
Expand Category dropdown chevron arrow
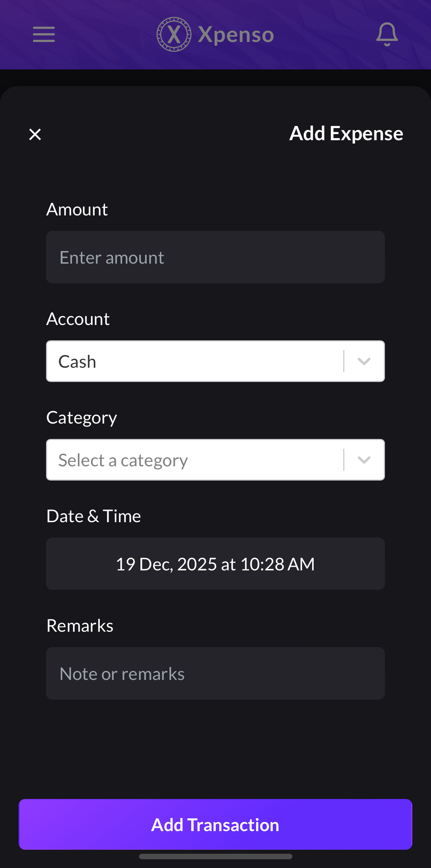click(364, 460)
